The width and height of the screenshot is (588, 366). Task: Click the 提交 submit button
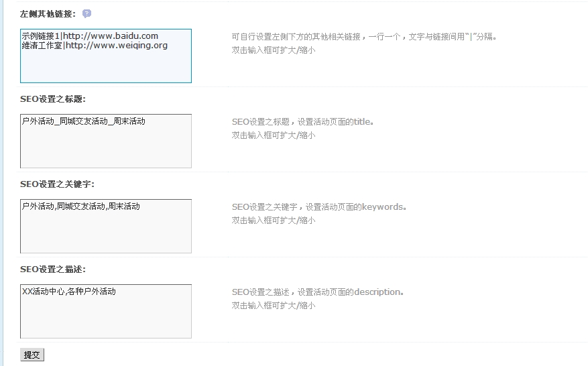point(32,355)
